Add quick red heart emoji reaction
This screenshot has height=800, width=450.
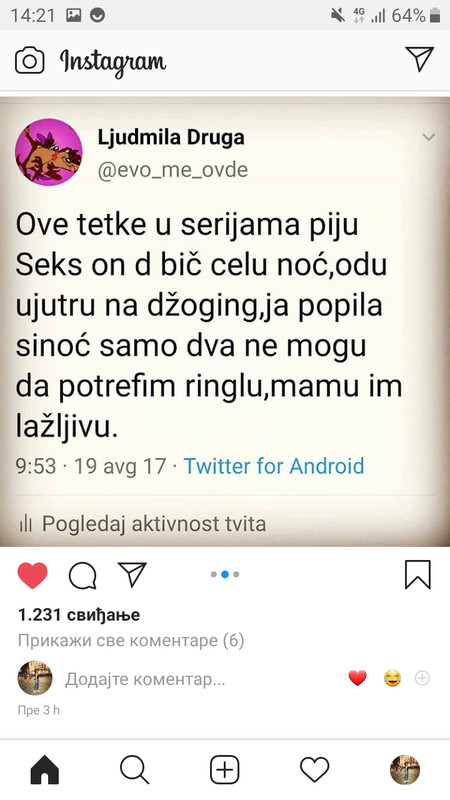(x=358, y=678)
